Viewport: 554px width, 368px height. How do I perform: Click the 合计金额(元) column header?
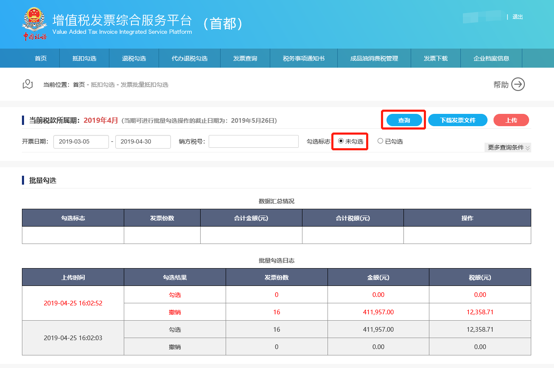tap(251, 218)
